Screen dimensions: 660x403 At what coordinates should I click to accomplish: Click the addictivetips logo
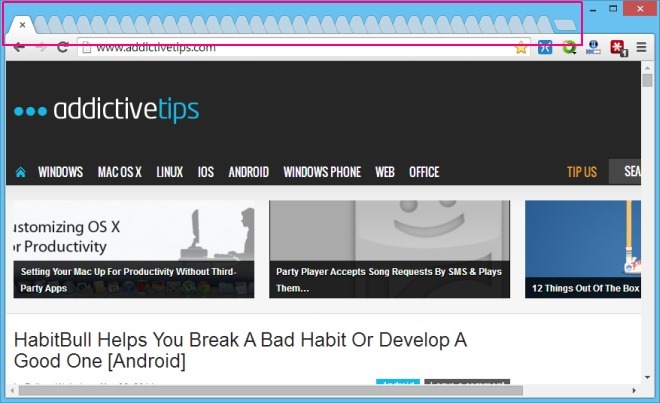[x=106, y=109]
